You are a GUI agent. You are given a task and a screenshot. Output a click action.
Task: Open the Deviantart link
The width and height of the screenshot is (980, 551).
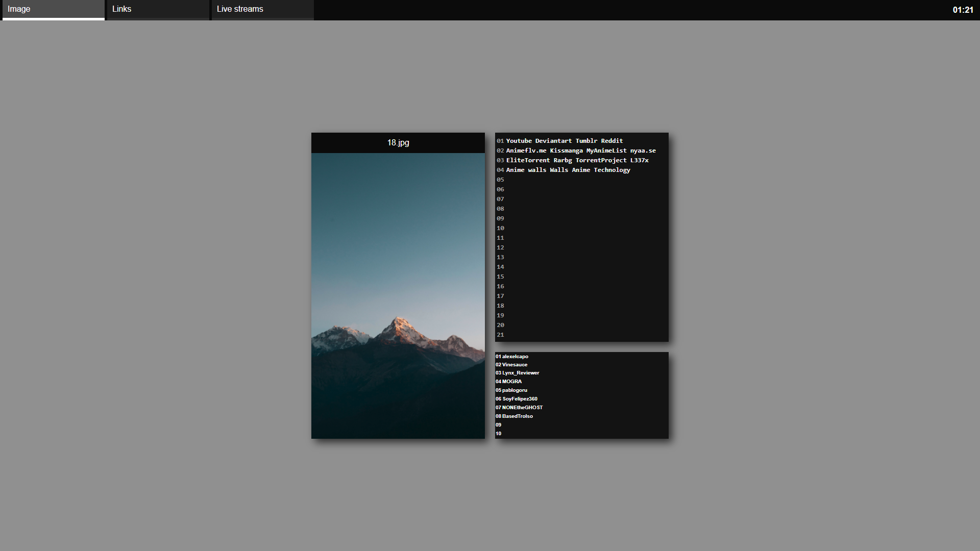(553, 141)
